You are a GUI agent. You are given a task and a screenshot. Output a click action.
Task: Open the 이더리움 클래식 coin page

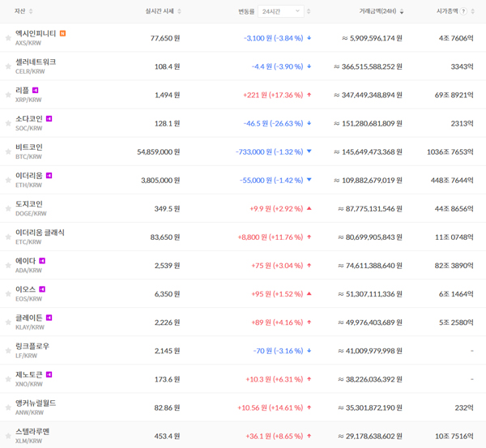click(x=40, y=233)
